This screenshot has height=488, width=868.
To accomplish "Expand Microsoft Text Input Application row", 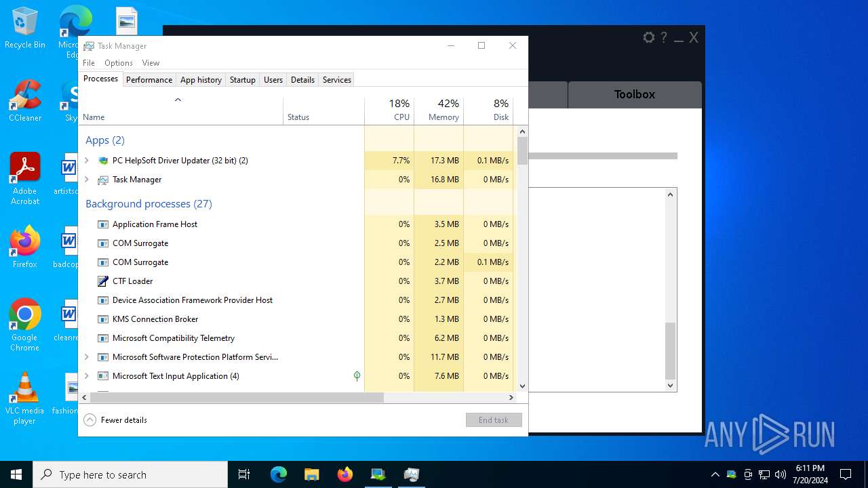I will coord(86,376).
